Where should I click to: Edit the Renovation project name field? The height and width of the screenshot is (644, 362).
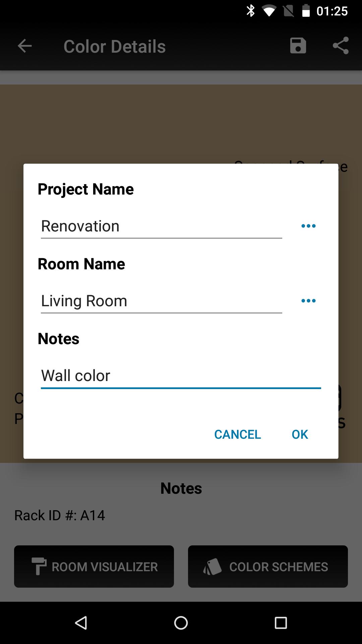coord(161,226)
